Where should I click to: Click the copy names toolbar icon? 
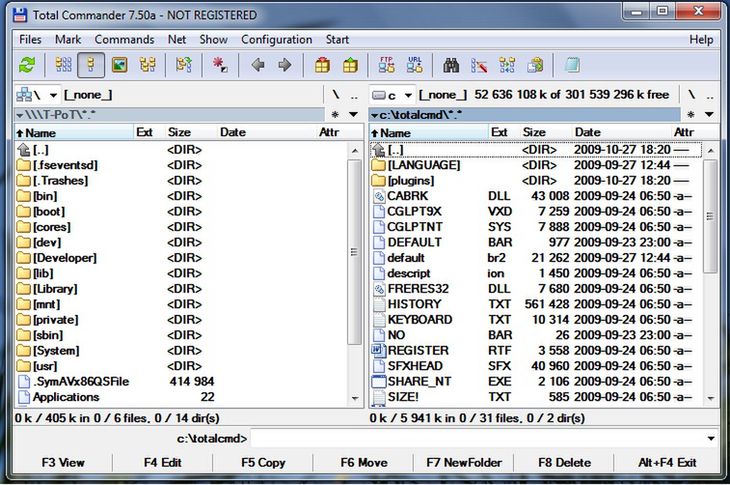(x=535, y=65)
